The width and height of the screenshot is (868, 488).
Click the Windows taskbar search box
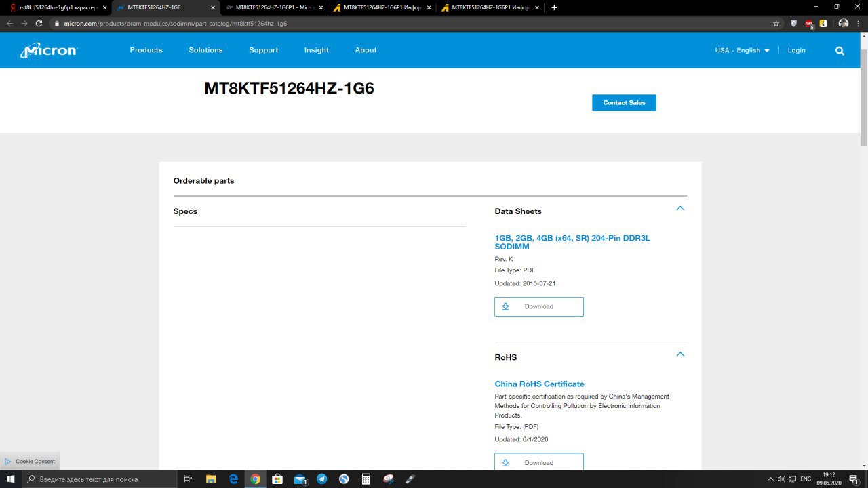click(x=99, y=479)
